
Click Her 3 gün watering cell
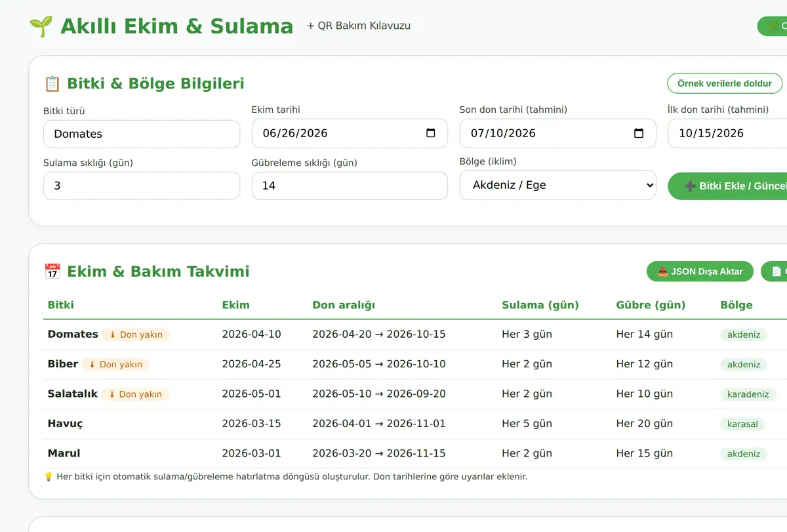527,335
